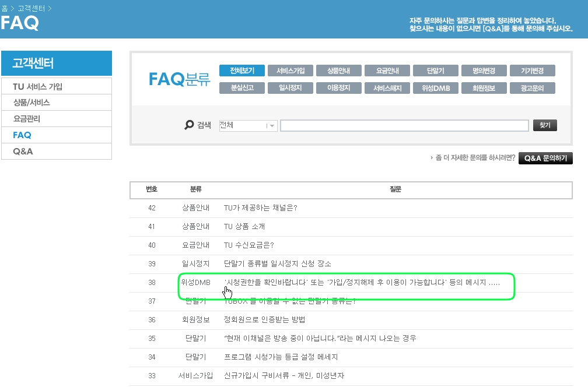Click the FAQ search text field
This screenshot has width=588, height=387.
coord(404,125)
